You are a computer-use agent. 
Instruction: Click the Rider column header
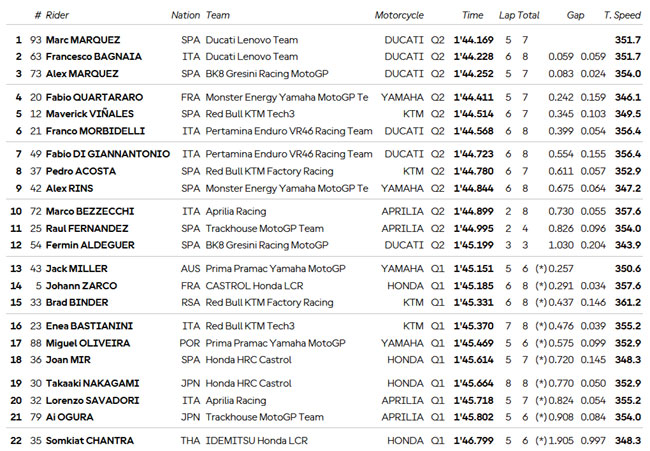tap(57, 15)
